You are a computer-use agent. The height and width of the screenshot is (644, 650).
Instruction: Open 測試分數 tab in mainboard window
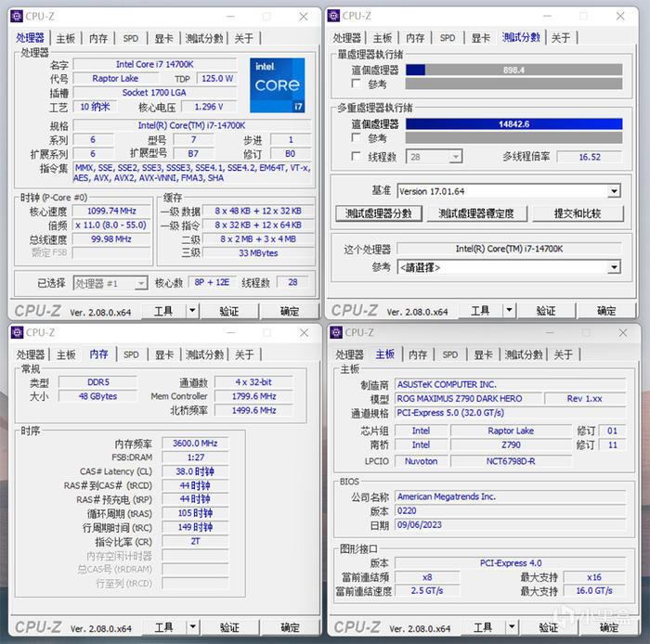point(524,354)
